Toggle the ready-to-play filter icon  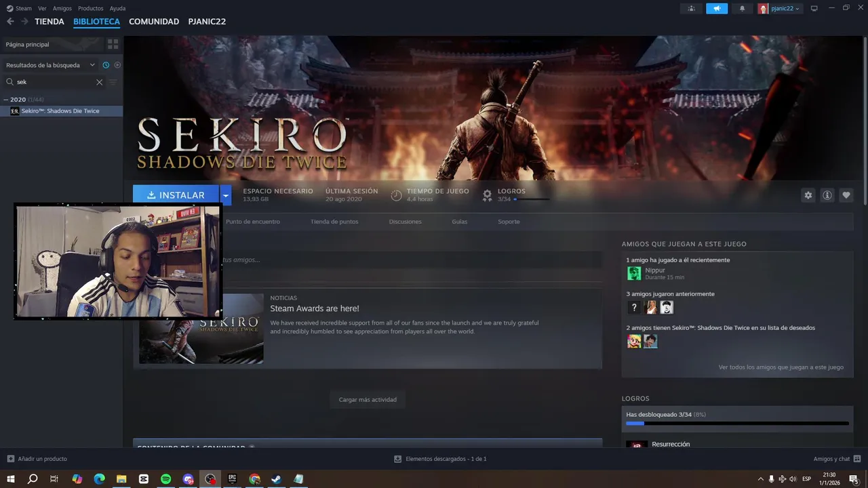(117, 65)
